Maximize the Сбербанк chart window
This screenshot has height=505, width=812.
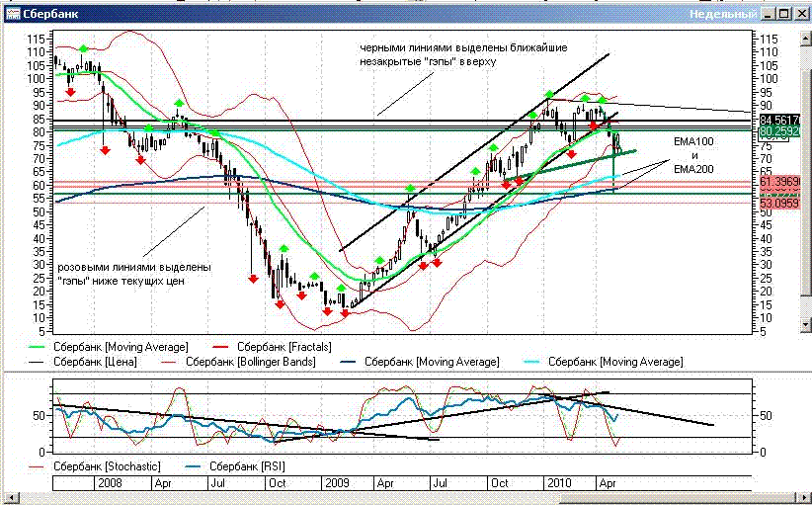coord(783,14)
